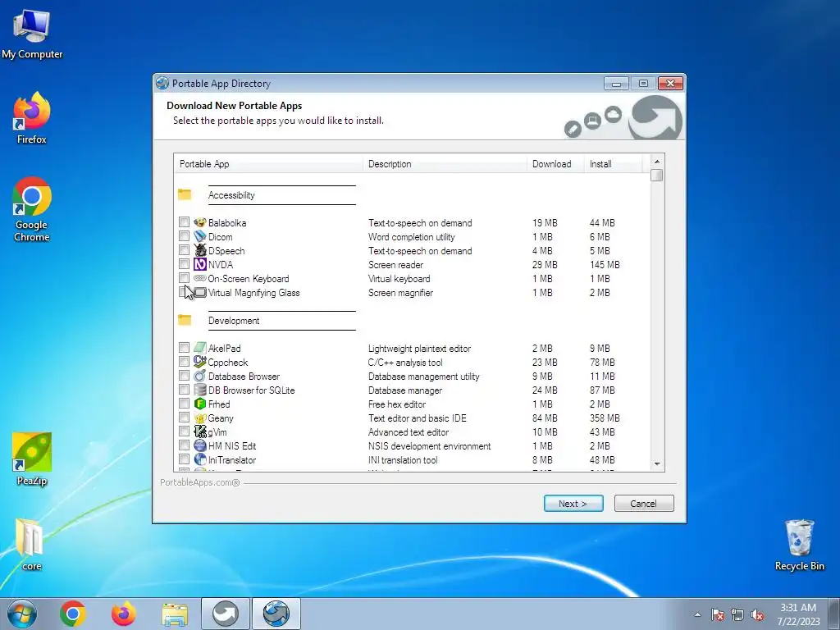Click the Cppcheck app icon
The width and height of the screenshot is (840, 630).
coord(200,362)
